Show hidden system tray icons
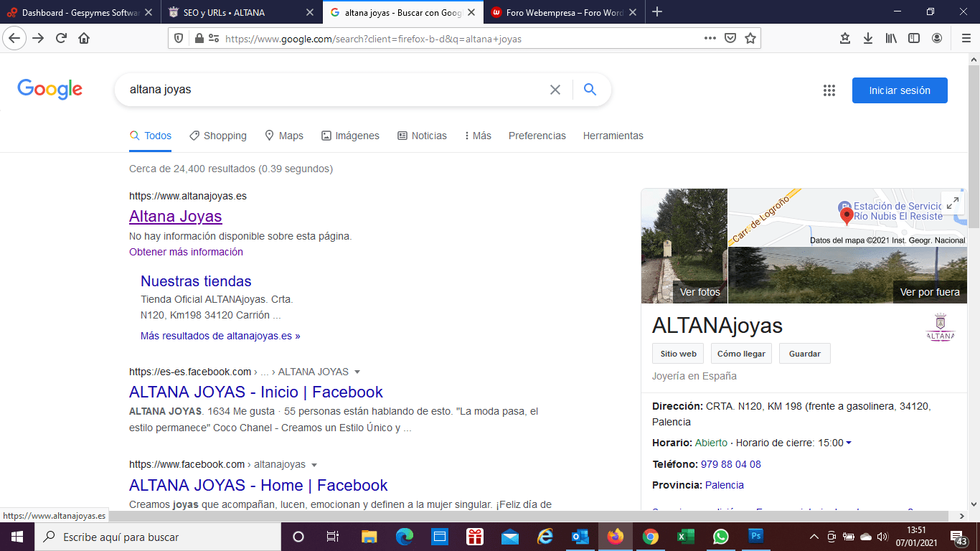The image size is (980, 551). 814,537
